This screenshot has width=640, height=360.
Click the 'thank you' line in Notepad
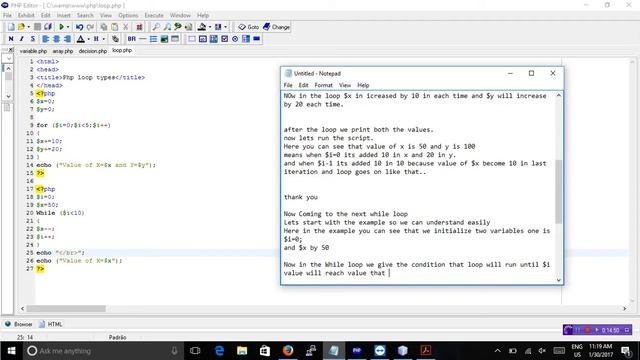click(301, 197)
